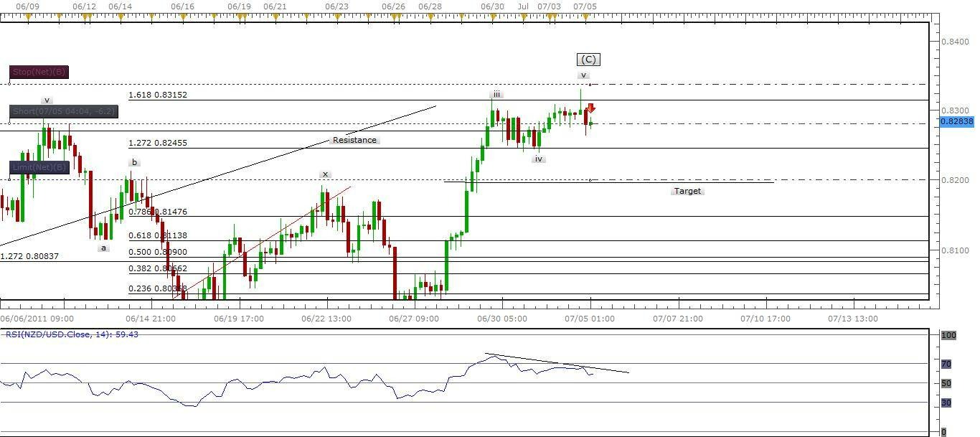
Task: Select the x wave label
Action: tap(325, 174)
